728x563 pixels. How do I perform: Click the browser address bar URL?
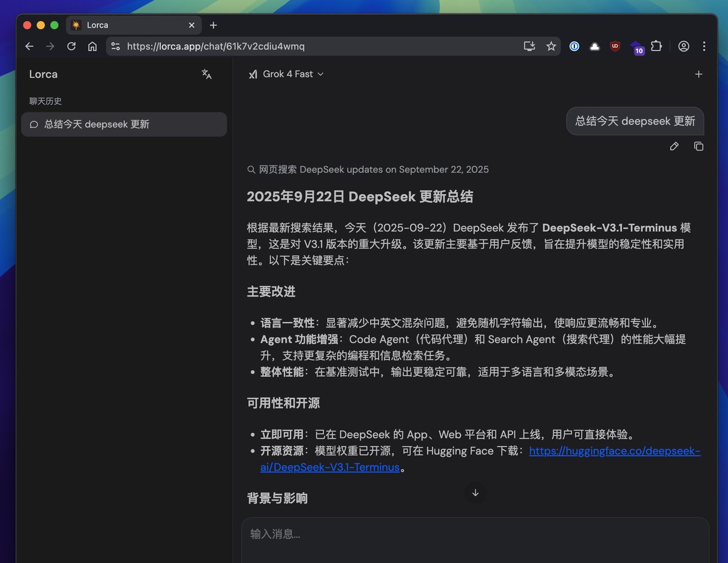tap(216, 46)
